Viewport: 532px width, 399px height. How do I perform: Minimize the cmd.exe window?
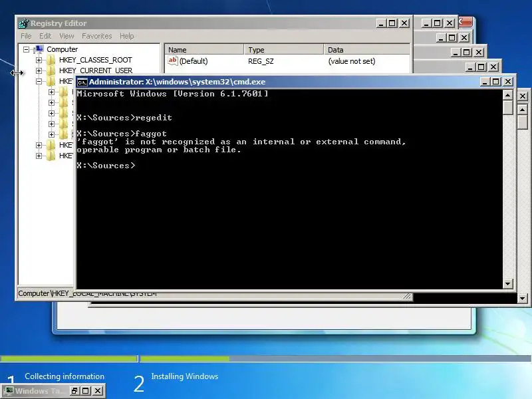485,82
